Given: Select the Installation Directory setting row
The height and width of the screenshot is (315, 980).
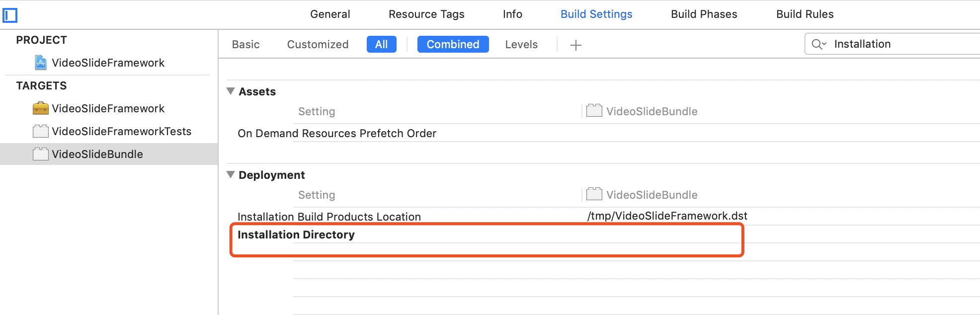Looking at the screenshot, I should 296,235.
